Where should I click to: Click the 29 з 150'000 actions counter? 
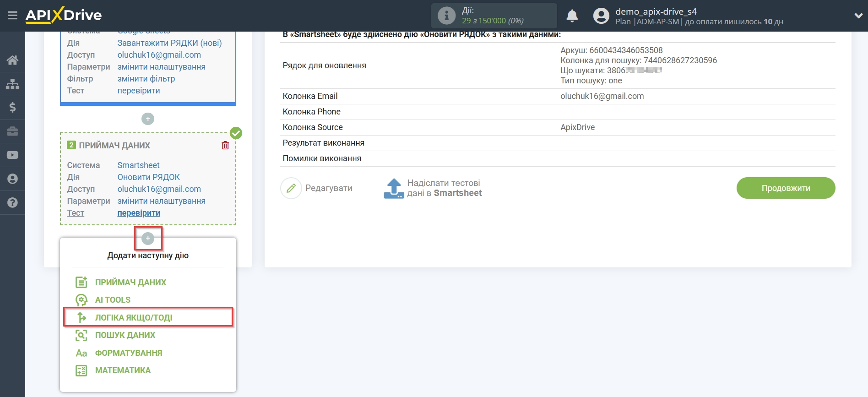[x=493, y=21]
